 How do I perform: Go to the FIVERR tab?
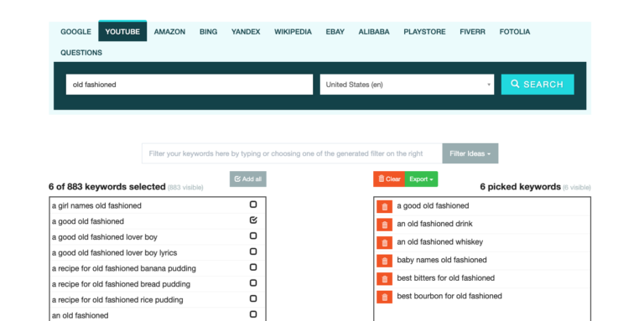tap(472, 32)
